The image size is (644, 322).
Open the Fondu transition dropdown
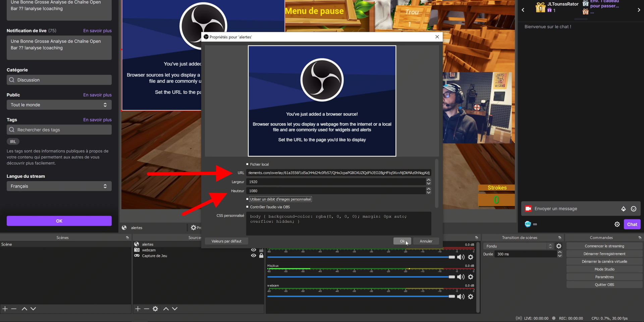point(518,246)
